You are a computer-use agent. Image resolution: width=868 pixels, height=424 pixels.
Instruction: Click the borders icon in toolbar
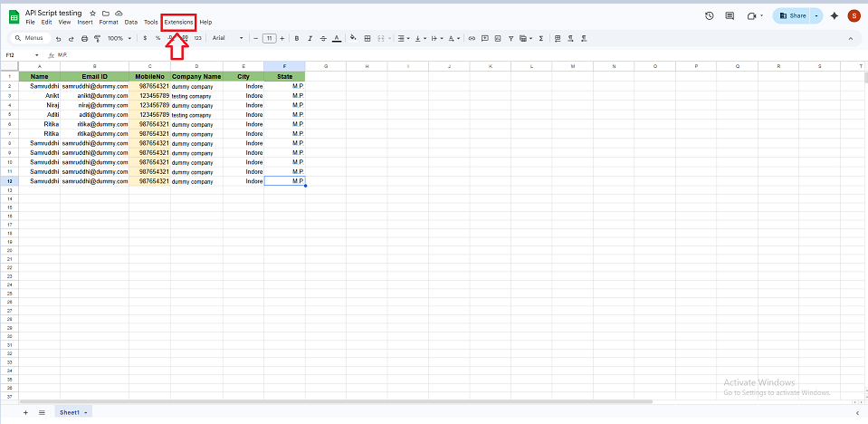click(367, 38)
